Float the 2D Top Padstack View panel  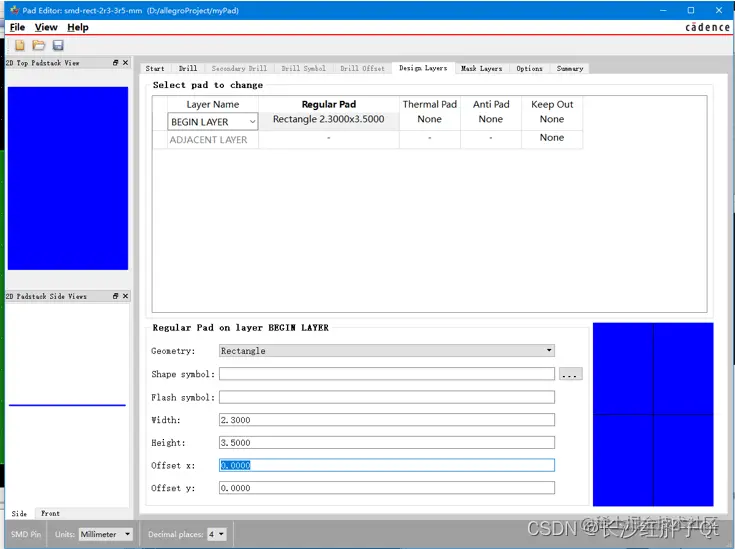click(x=115, y=63)
